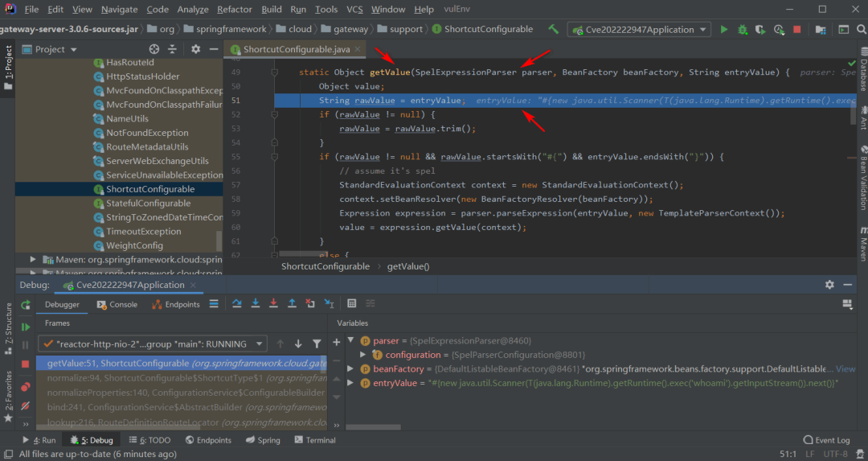This screenshot has width=868, height=461.
Task: Click the Run with Profiler icon
Action: (x=779, y=30)
